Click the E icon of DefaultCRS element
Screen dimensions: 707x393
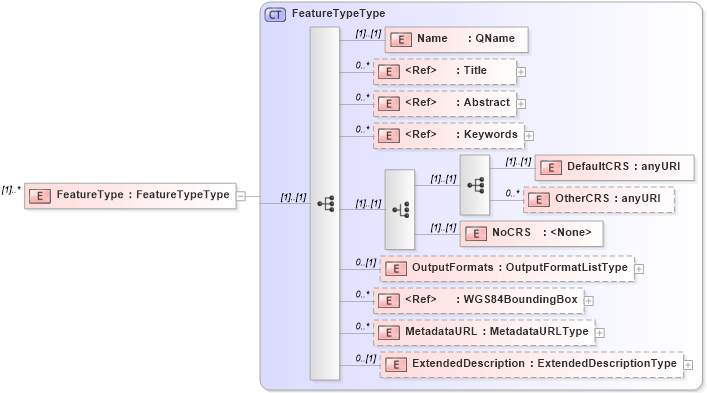551,168
